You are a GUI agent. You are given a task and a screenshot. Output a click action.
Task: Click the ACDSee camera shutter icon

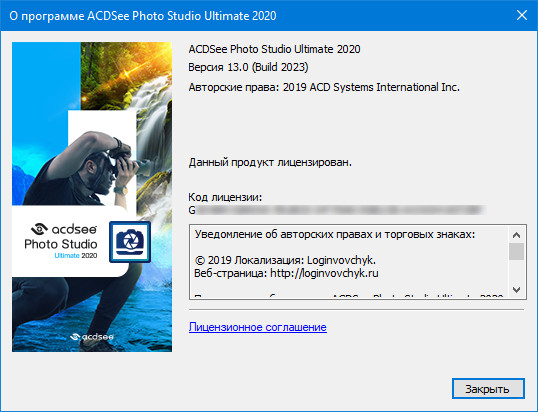tap(130, 242)
